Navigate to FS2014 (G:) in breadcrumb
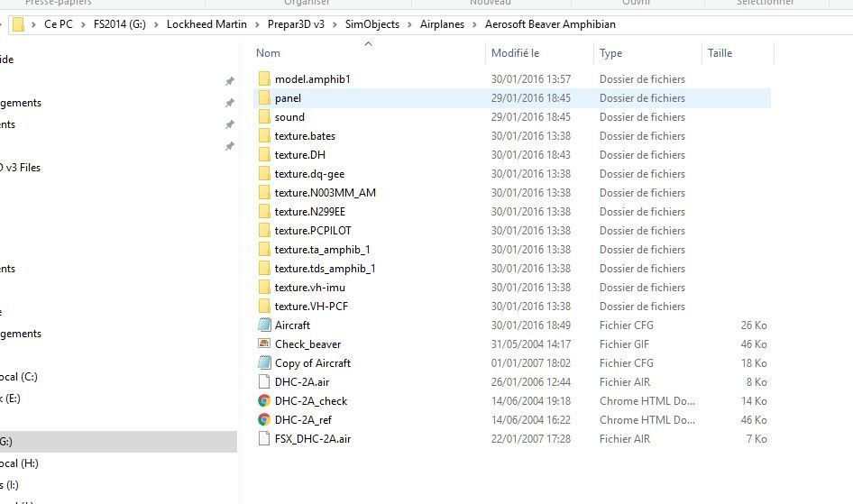Screen dimensions: 853x504 click(x=120, y=24)
